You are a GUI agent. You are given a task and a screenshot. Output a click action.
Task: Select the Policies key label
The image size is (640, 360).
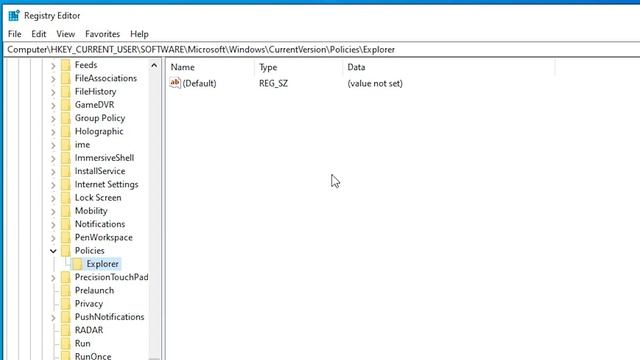[89, 251]
